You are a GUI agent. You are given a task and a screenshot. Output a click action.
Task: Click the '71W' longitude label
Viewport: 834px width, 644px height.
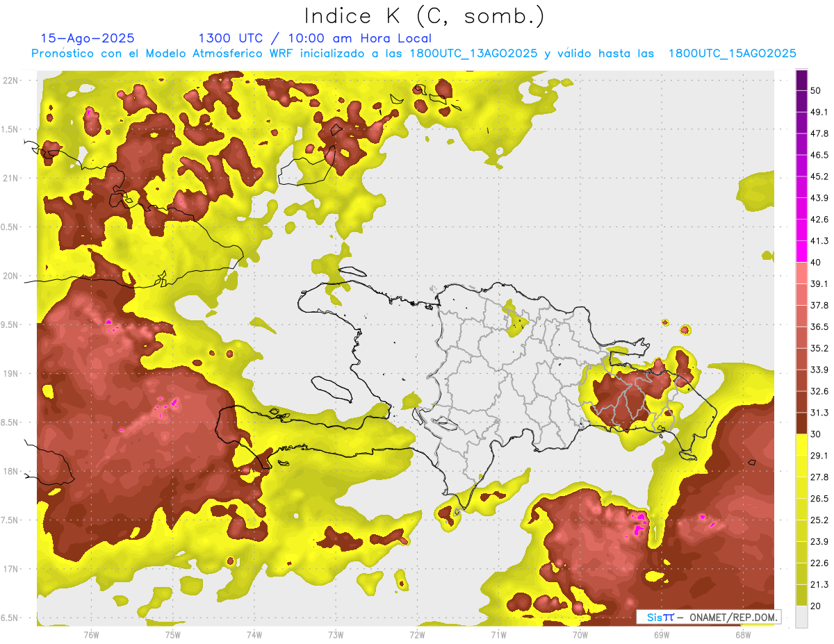pyautogui.click(x=498, y=634)
